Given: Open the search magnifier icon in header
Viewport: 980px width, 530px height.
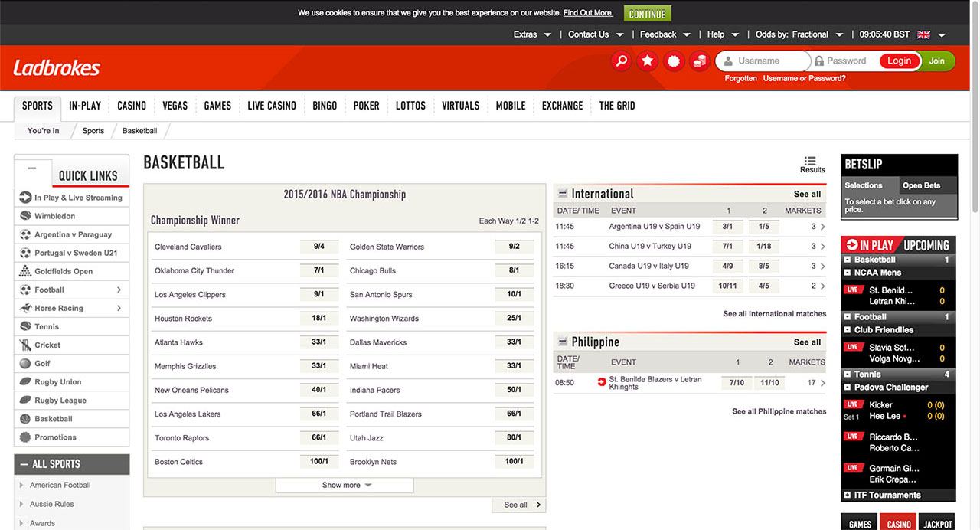Looking at the screenshot, I should click(621, 61).
